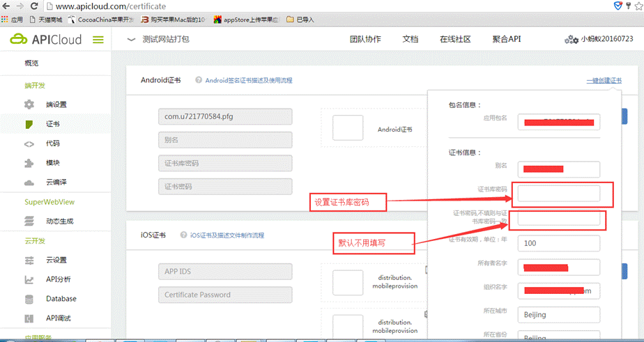Click the Database cylinder icon
Screen dimensions: 644x342
click(x=29, y=299)
